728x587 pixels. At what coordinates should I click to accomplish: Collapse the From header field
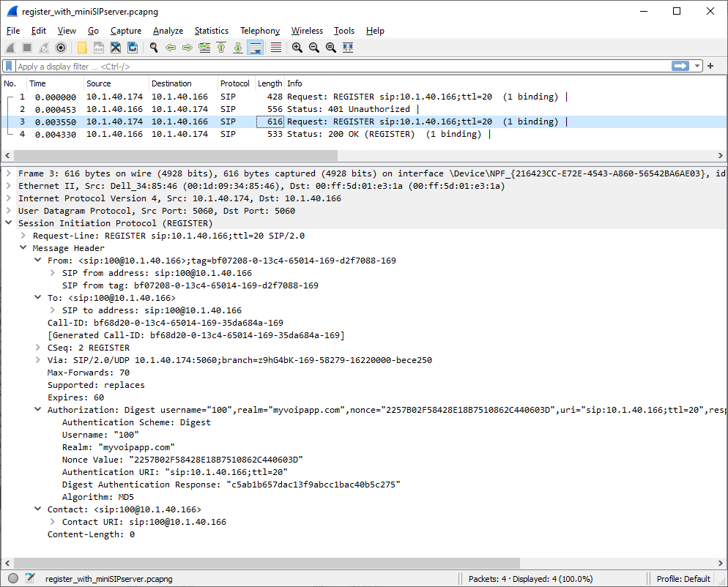coord(38,261)
